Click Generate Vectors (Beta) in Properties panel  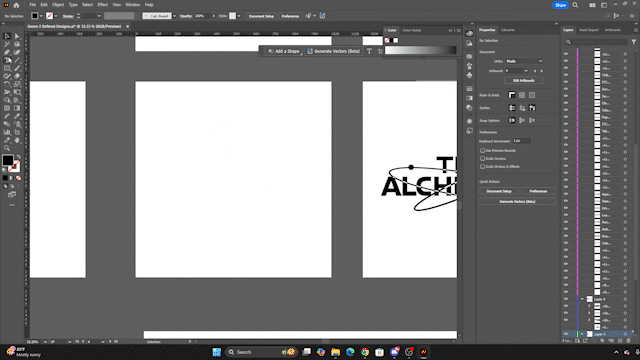click(517, 202)
